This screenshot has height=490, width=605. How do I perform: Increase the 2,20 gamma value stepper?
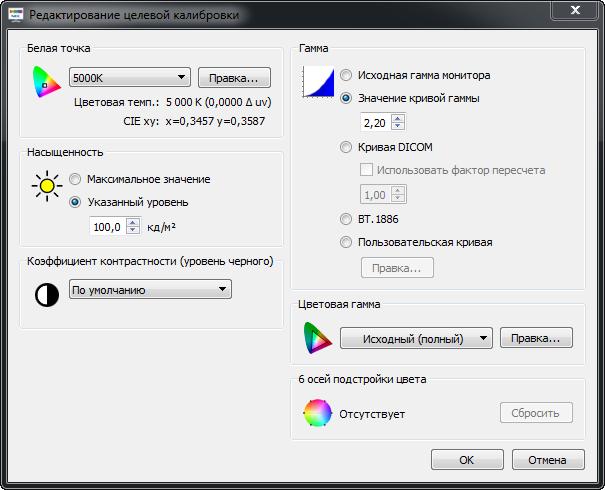point(398,118)
